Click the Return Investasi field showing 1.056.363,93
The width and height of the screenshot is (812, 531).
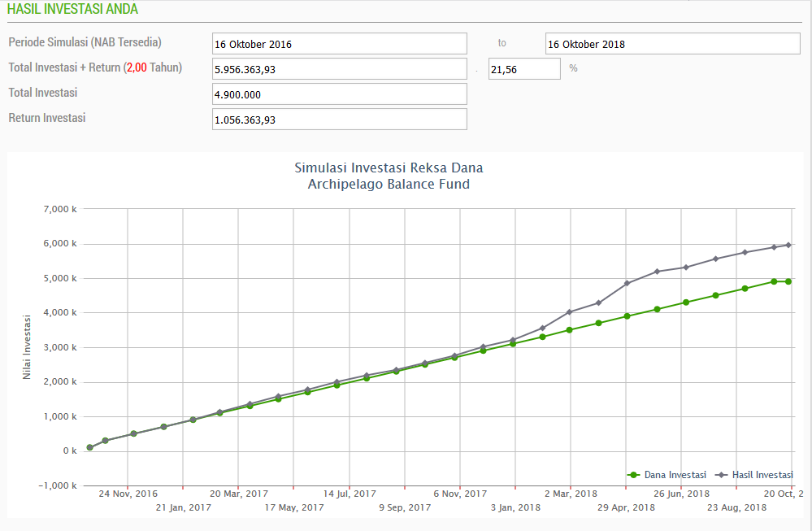click(x=339, y=120)
